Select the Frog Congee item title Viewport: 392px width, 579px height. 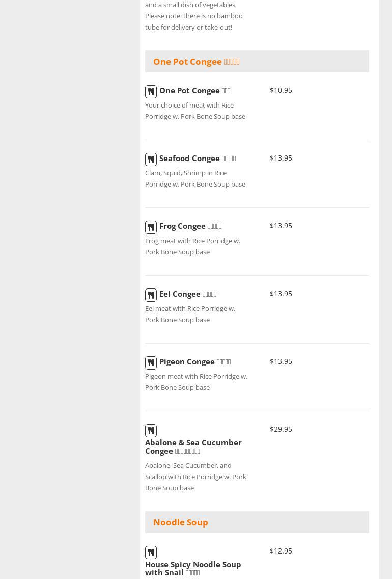tap(190, 226)
